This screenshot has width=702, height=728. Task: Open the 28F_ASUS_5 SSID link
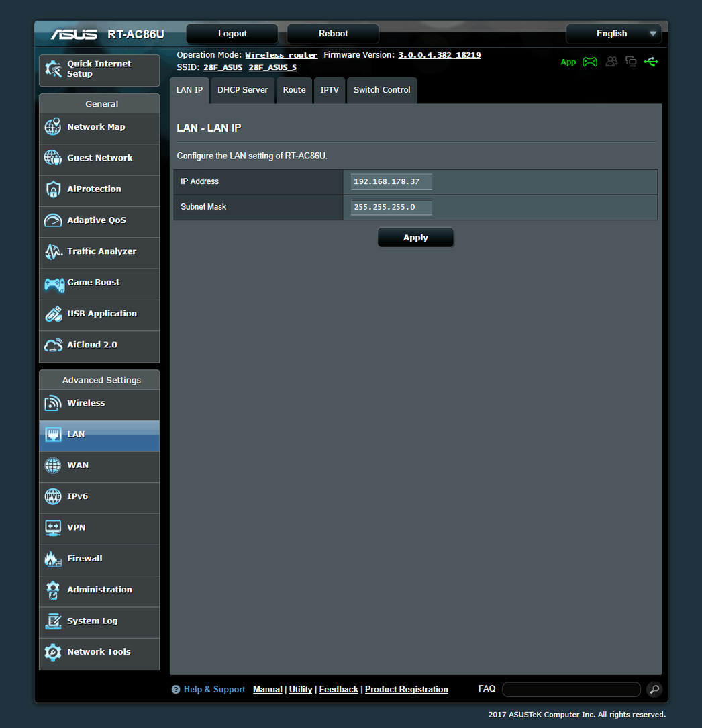(x=272, y=68)
